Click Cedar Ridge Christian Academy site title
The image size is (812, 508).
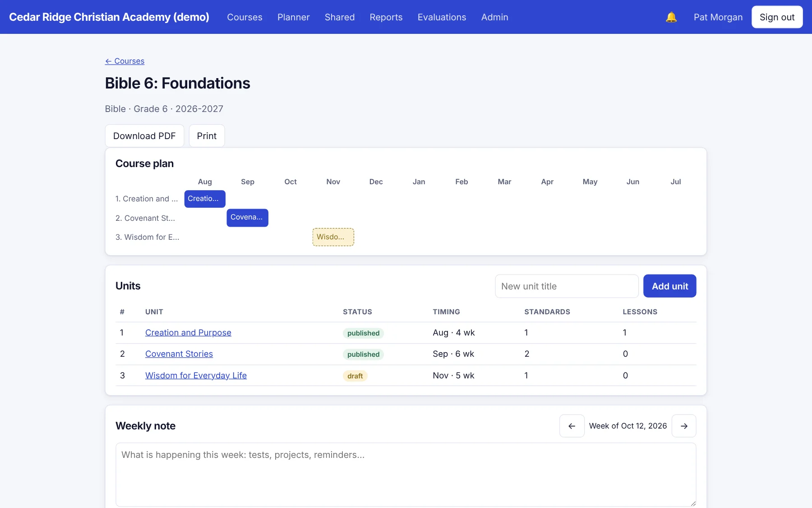tap(109, 17)
